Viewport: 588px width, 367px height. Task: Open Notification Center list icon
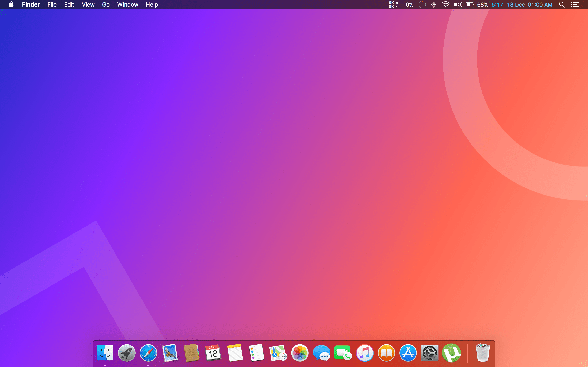(x=575, y=5)
